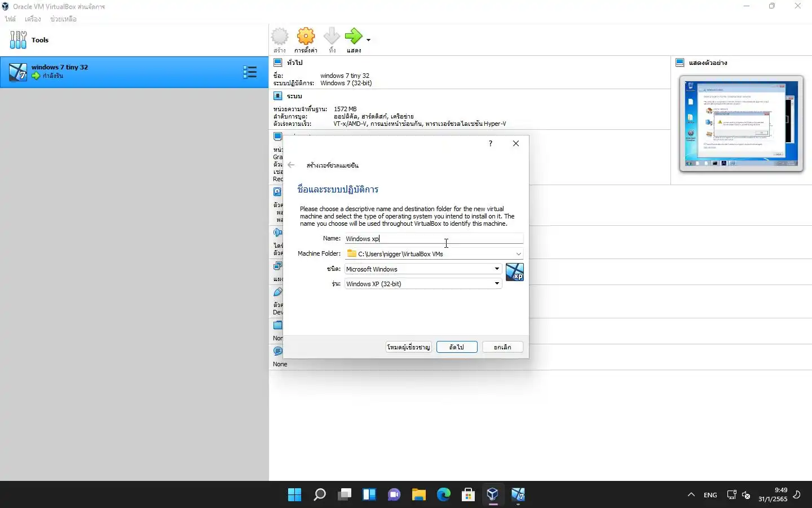Click the Show (แสดง) green arrow icon

tap(354, 37)
